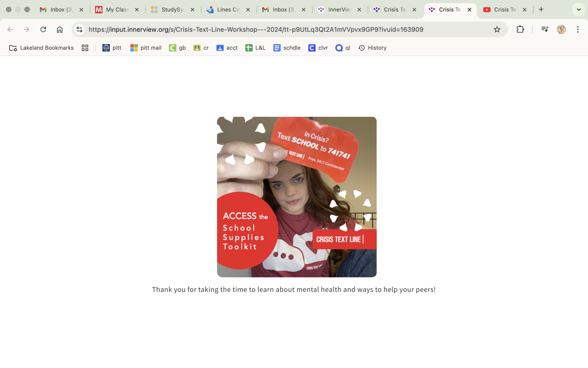Switch to the YouTube Crisis Te tab

505,10
